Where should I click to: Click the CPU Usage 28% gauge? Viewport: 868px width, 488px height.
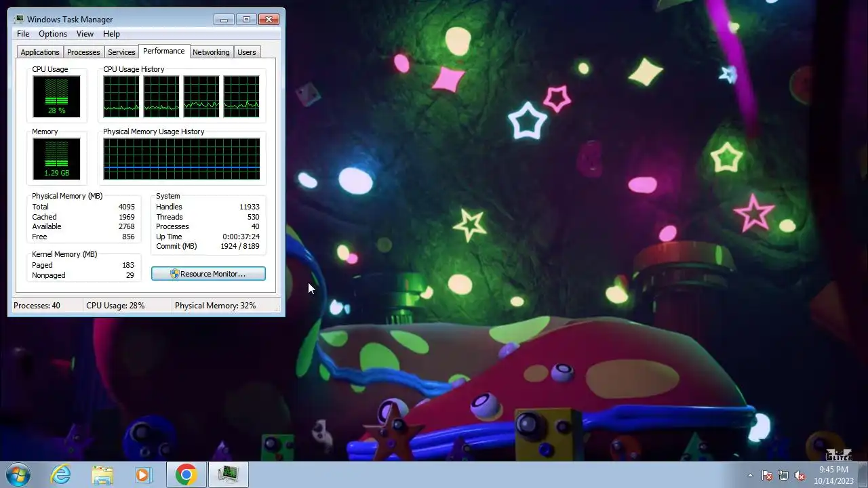(x=56, y=96)
